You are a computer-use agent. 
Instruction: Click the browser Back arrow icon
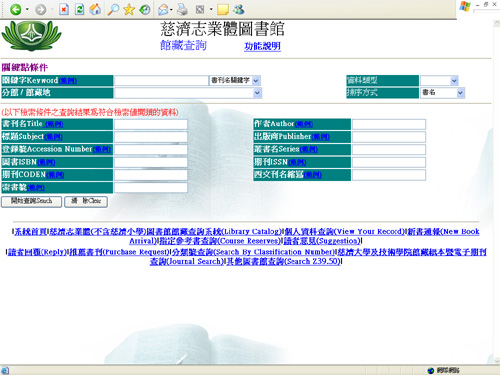[x=15, y=9]
